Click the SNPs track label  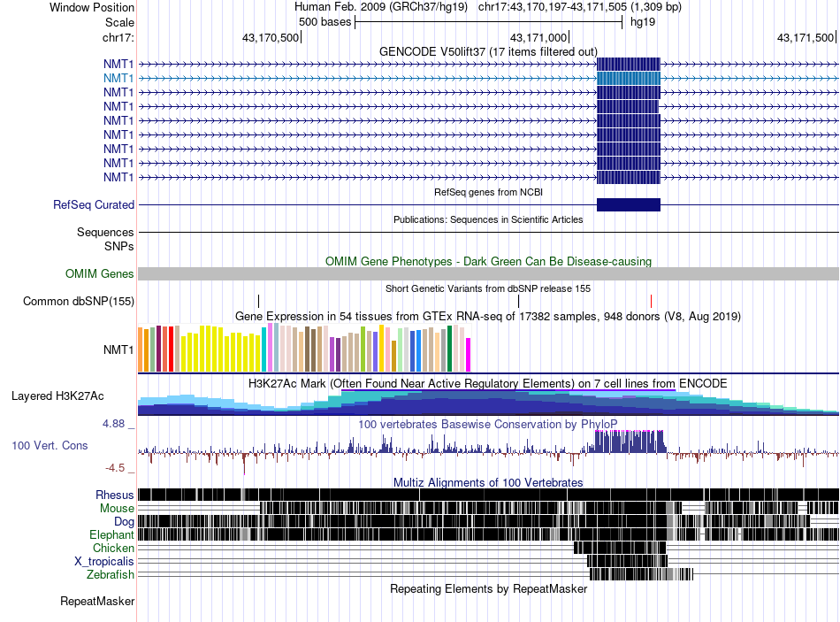tap(119, 246)
